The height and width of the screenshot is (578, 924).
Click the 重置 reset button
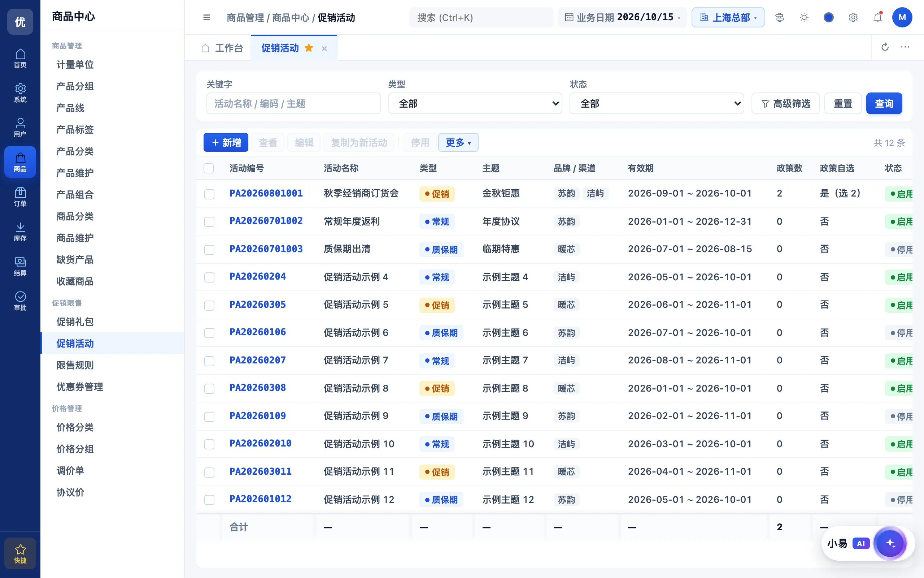pos(843,103)
